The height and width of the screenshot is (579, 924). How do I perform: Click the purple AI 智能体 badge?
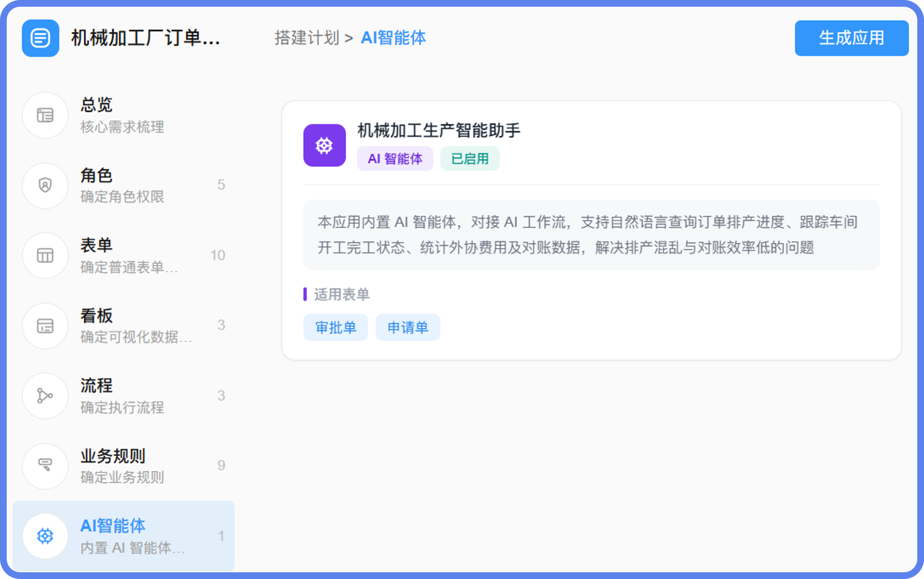pyautogui.click(x=395, y=159)
